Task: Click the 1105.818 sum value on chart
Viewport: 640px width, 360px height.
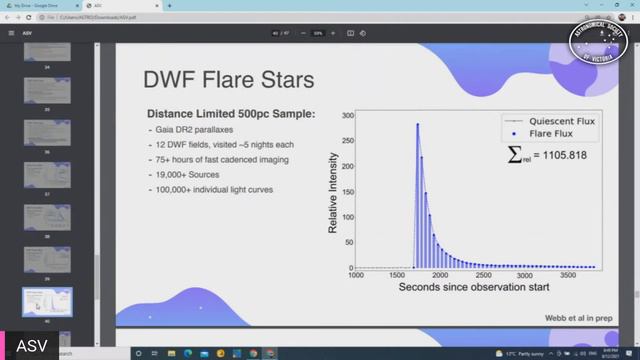Action: tap(564, 155)
